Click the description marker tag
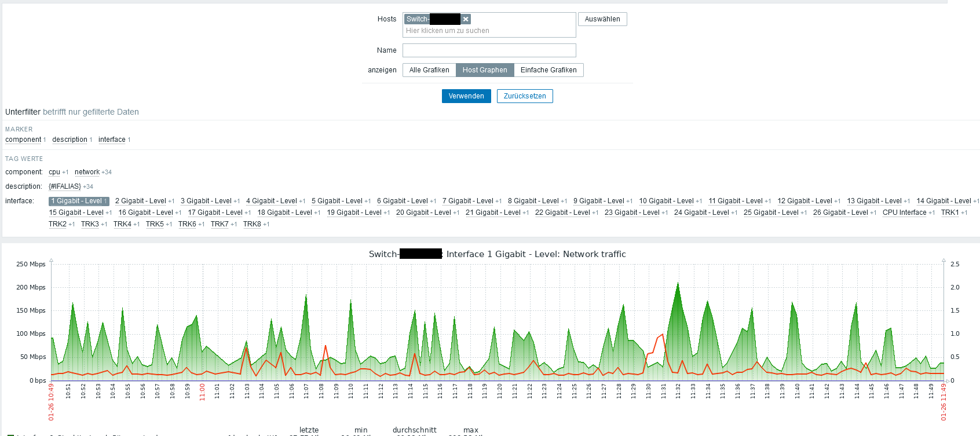 pyautogui.click(x=70, y=140)
